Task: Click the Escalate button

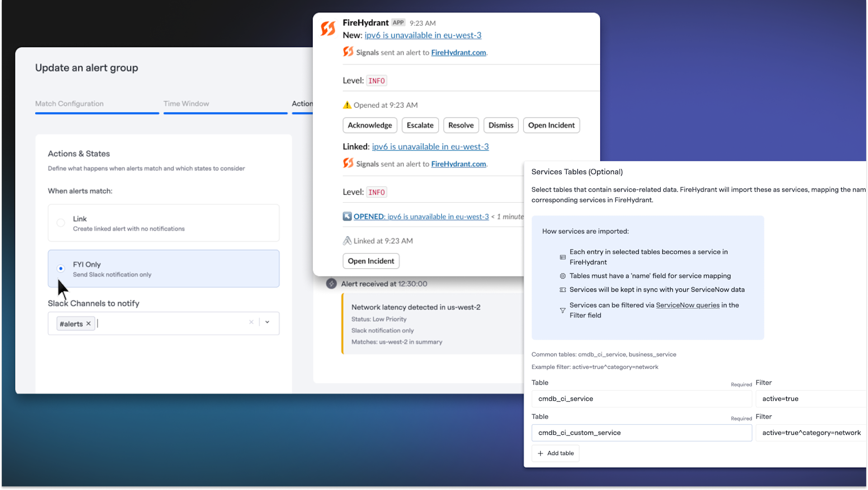Action: click(420, 125)
